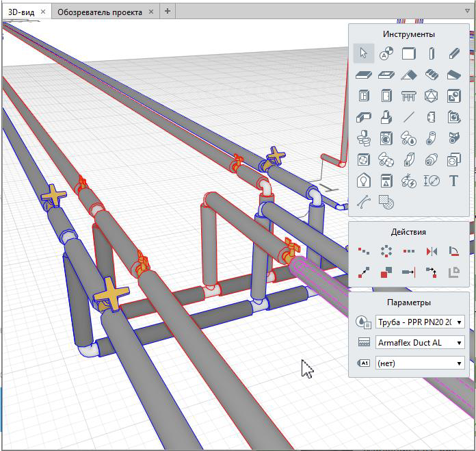476x451 pixels.
Task: Choose the Door tool
Action: 386,96
